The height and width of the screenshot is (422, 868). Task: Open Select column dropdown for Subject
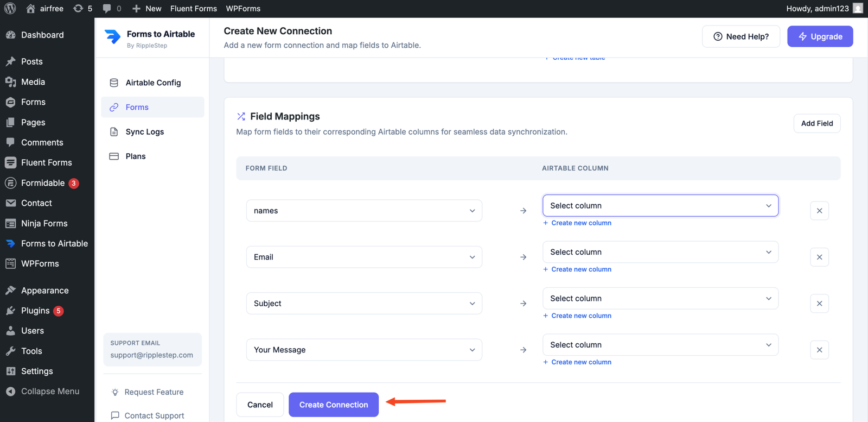tap(661, 298)
